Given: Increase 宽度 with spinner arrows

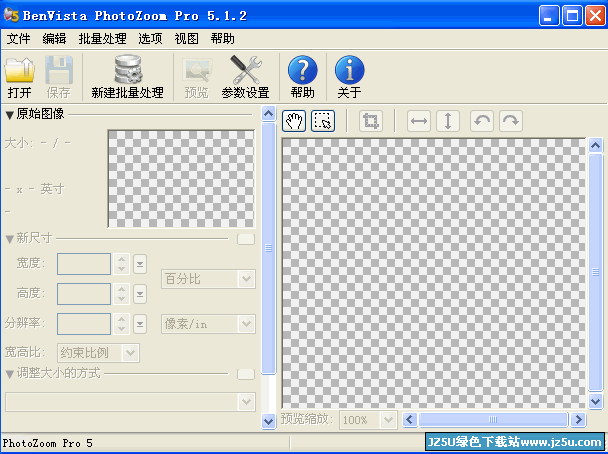Looking at the screenshot, I should pyautogui.click(x=122, y=260).
